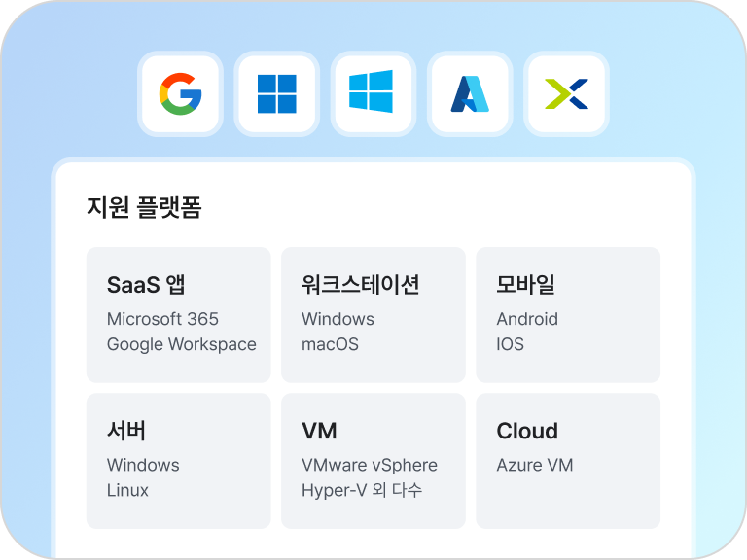This screenshot has width=747, height=560.
Task: Click the Google logo icon
Action: [181, 94]
